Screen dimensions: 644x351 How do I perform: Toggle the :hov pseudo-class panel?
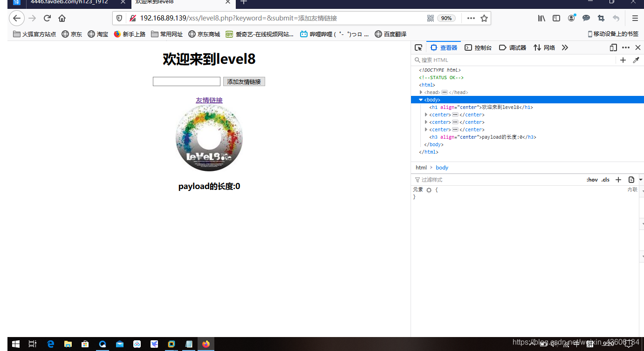click(592, 179)
